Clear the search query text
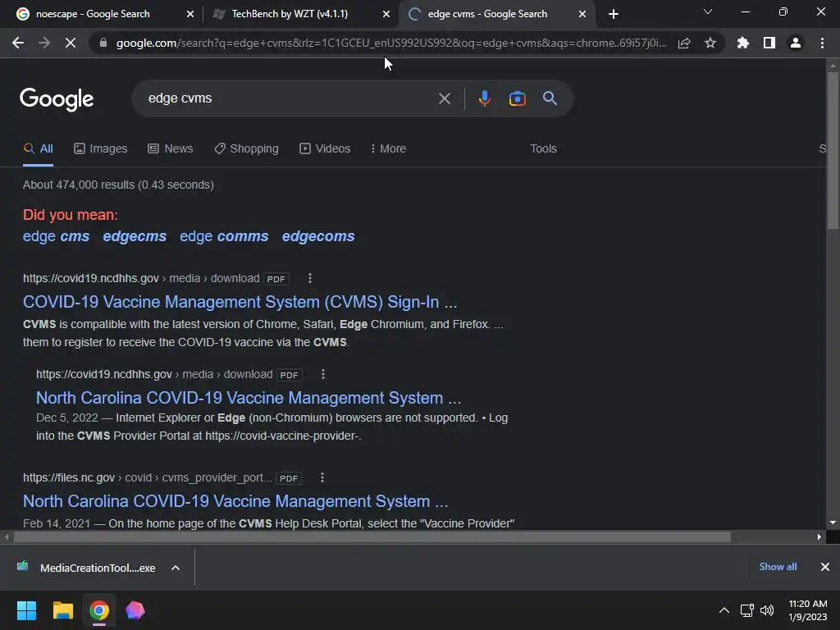 click(445, 98)
